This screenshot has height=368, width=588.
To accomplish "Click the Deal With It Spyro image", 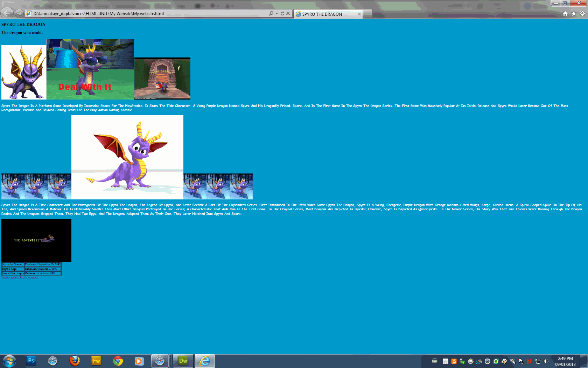I will coord(90,69).
